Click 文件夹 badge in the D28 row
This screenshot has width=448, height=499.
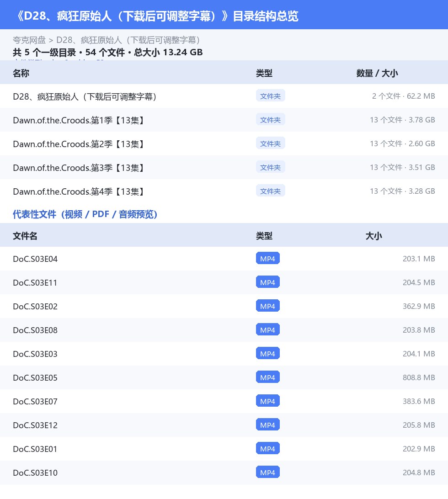[x=270, y=96]
